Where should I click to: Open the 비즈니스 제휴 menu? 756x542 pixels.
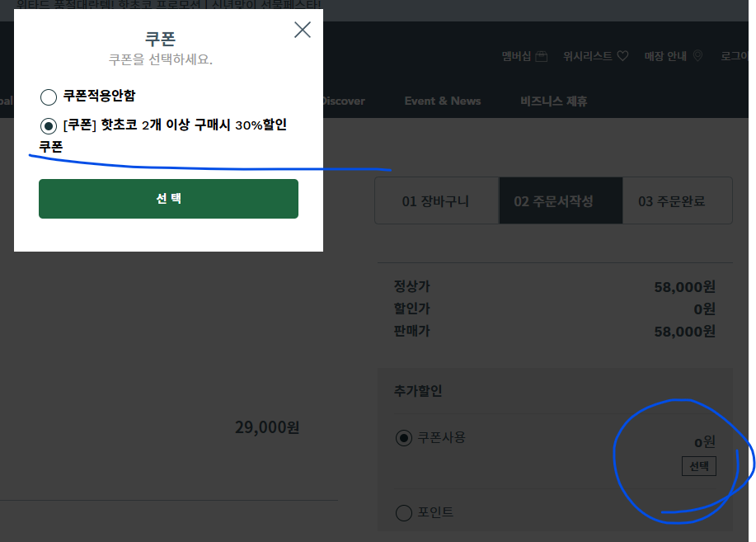pyautogui.click(x=553, y=101)
